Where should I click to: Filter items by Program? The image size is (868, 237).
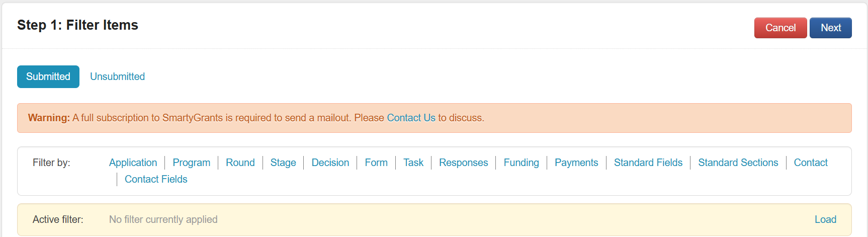(x=191, y=163)
